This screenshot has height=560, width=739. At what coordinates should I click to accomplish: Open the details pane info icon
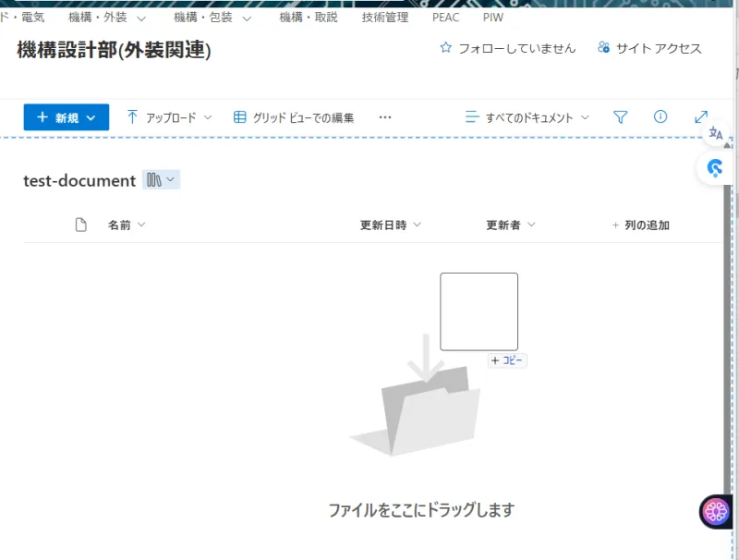click(x=660, y=116)
